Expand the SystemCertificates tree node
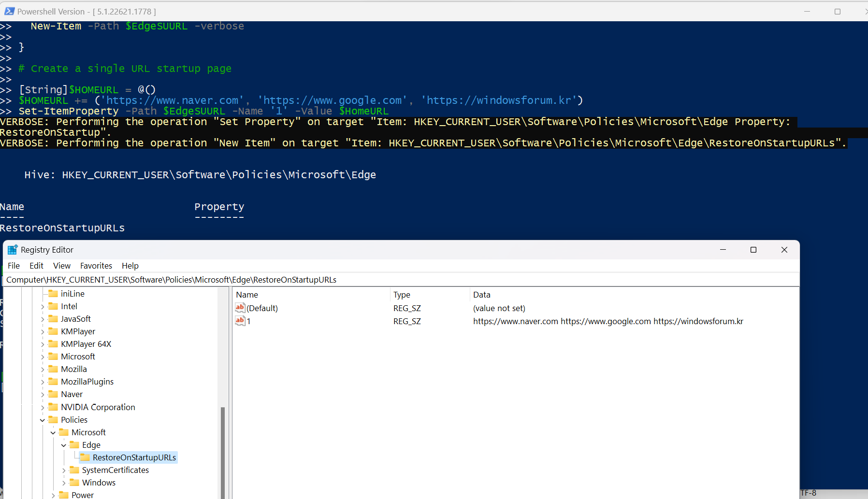 point(64,470)
